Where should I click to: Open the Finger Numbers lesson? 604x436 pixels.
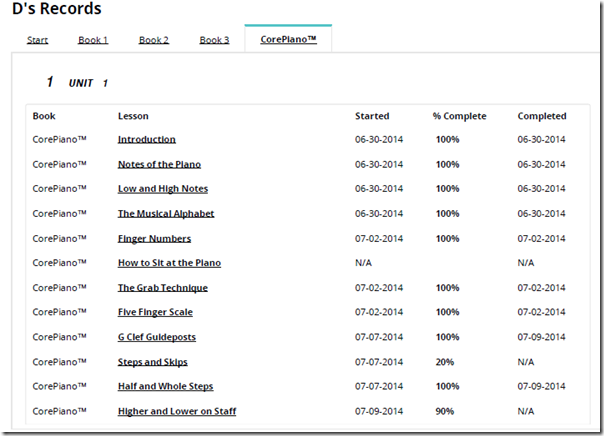pos(154,239)
